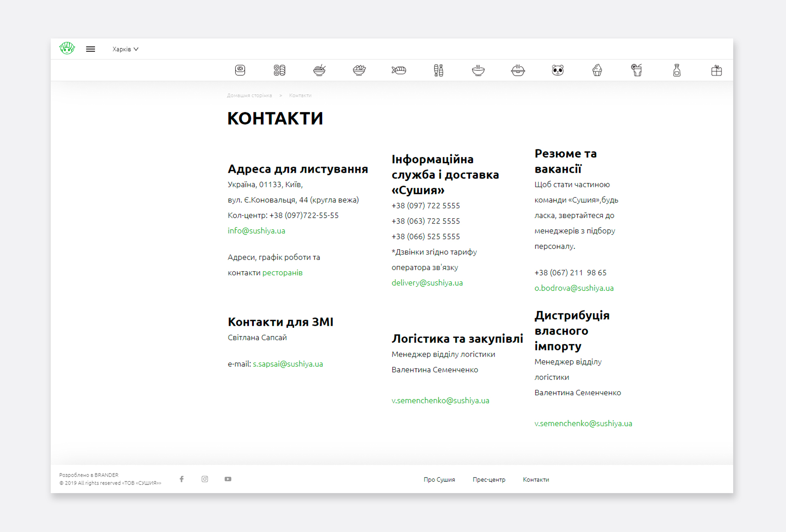Open Прес-центр footer menu item
The width and height of the screenshot is (786, 532).
(x=489, y=480)
